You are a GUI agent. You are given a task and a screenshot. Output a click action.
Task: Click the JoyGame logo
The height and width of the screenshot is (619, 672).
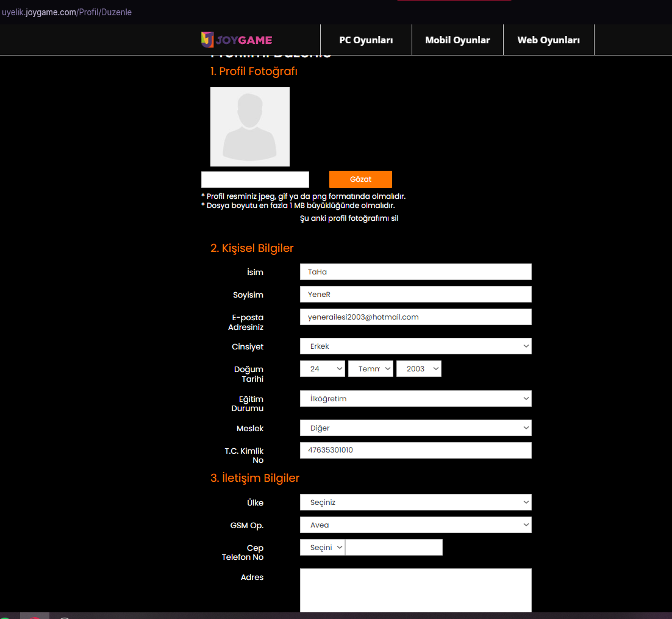237,40
